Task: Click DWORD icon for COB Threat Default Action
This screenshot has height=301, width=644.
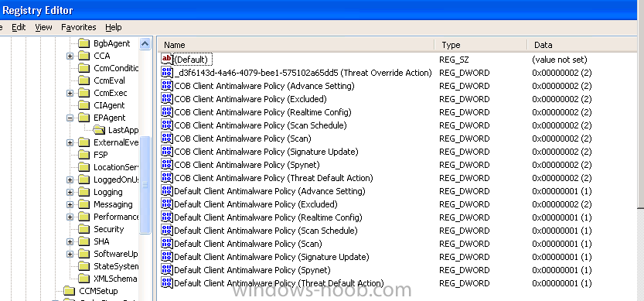Action: click(x=167, y=178)
